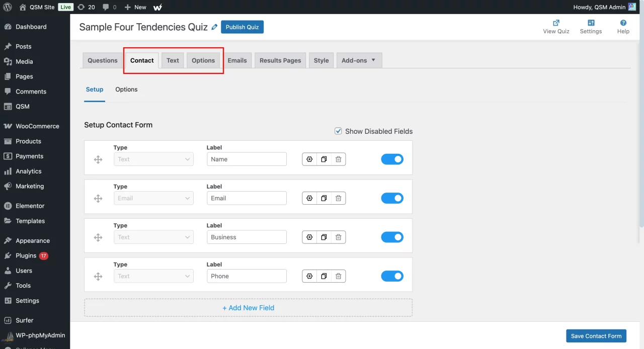
Task: Open settings gear for the Name field
Action: (309, 159)
